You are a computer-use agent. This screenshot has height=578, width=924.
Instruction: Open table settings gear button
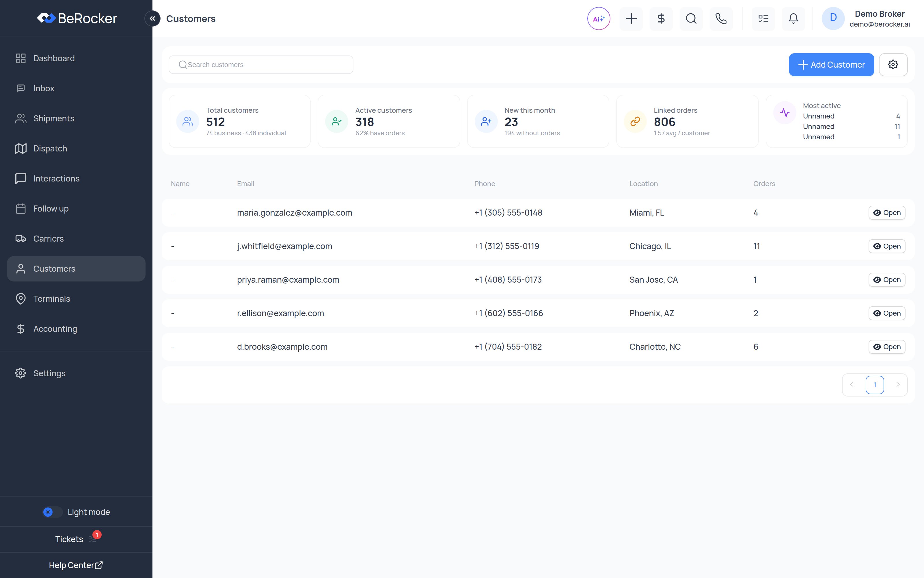click(893, 65)
